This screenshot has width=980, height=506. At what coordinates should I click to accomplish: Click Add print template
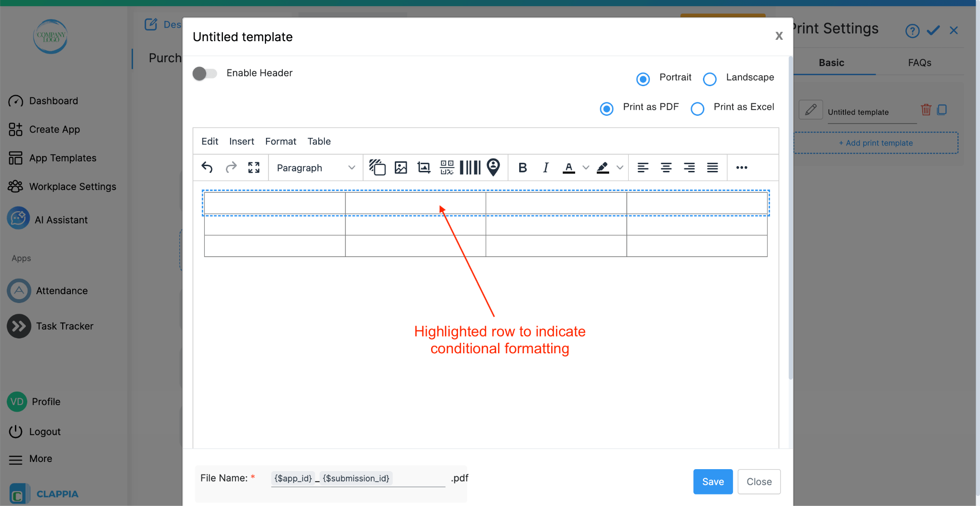coord(876,143)
